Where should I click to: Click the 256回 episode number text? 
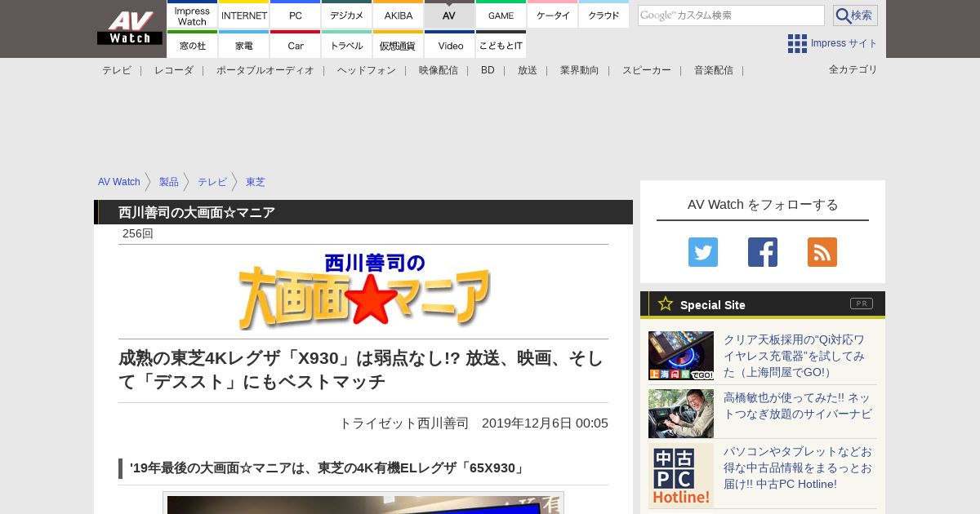click(x=138, y=233)
